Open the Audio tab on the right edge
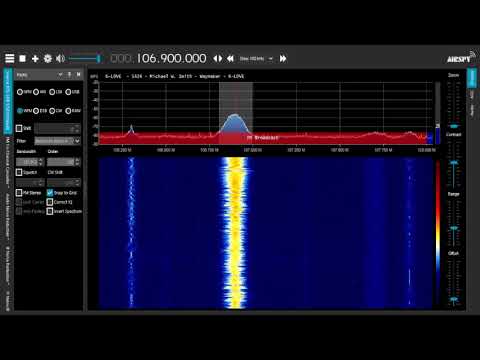480x360 pixels. pos(472,110)
